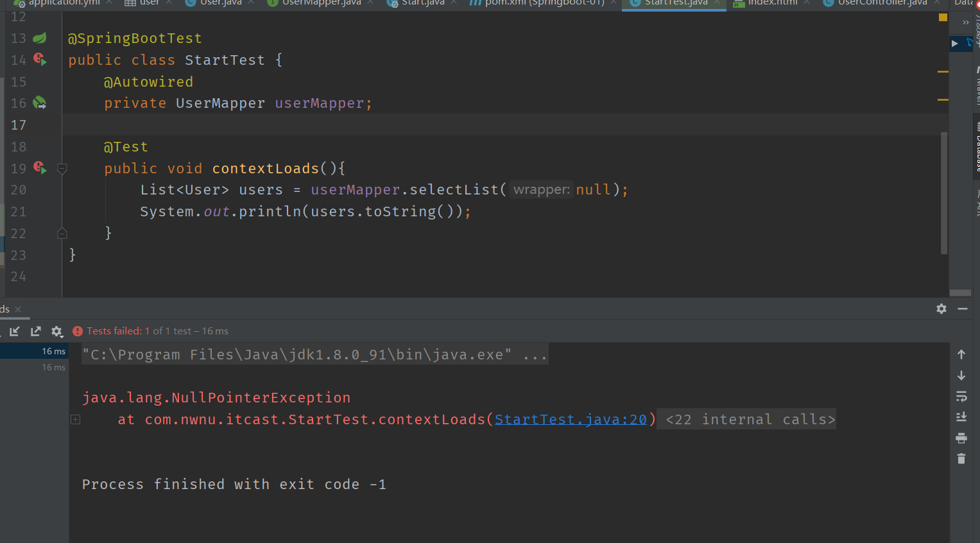The height and width of the screenshot is (543, 980).
Task: Click the play arrow in the Database panel
Action: 955,43
